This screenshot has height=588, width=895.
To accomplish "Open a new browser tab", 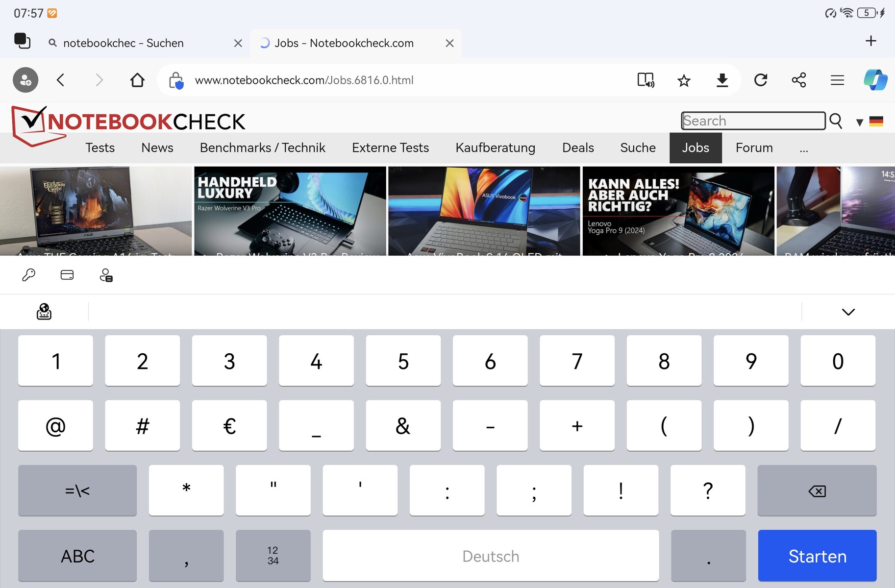I will coord(870,41).
